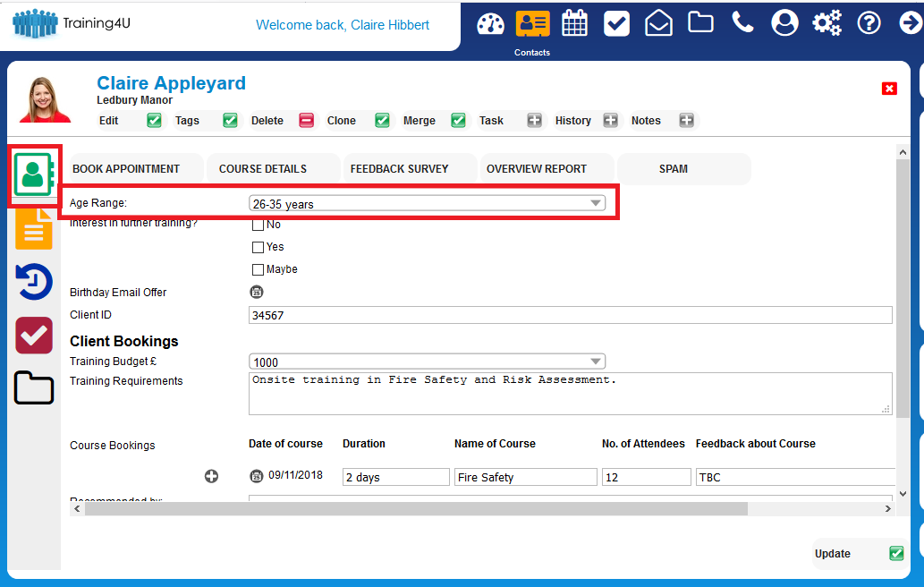Click the horizontal scrollbar right arrow
The width and height of the screenshot is (924, 587).
888,508
